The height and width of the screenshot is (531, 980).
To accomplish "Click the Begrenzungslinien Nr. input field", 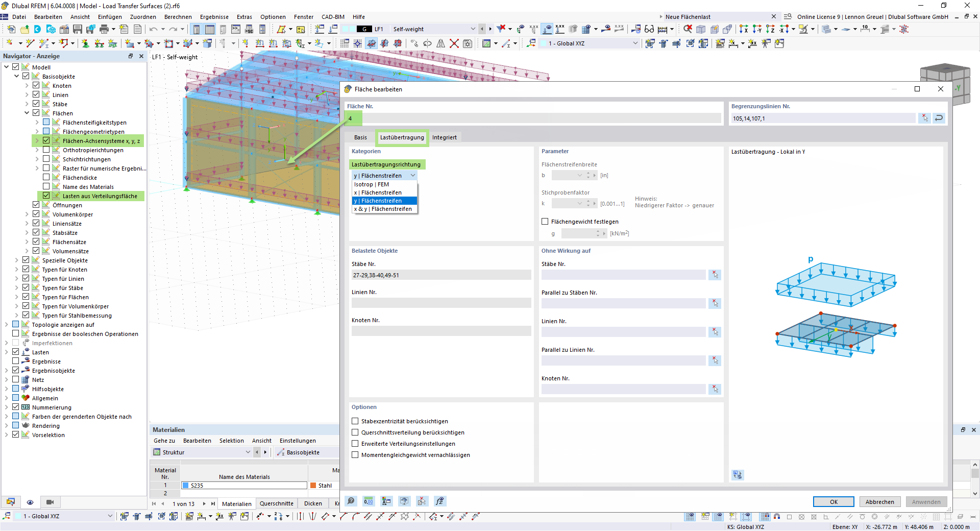I will point(823,118).
